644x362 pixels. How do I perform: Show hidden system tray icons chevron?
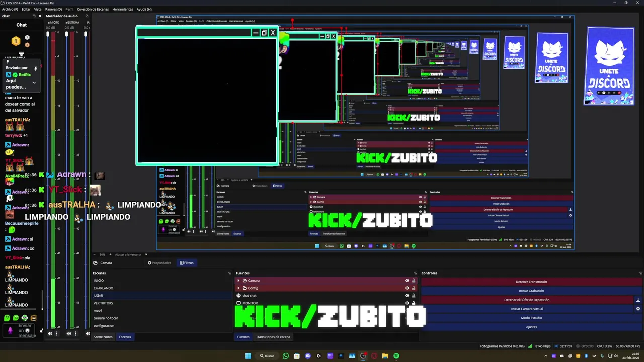click(546, 356)
